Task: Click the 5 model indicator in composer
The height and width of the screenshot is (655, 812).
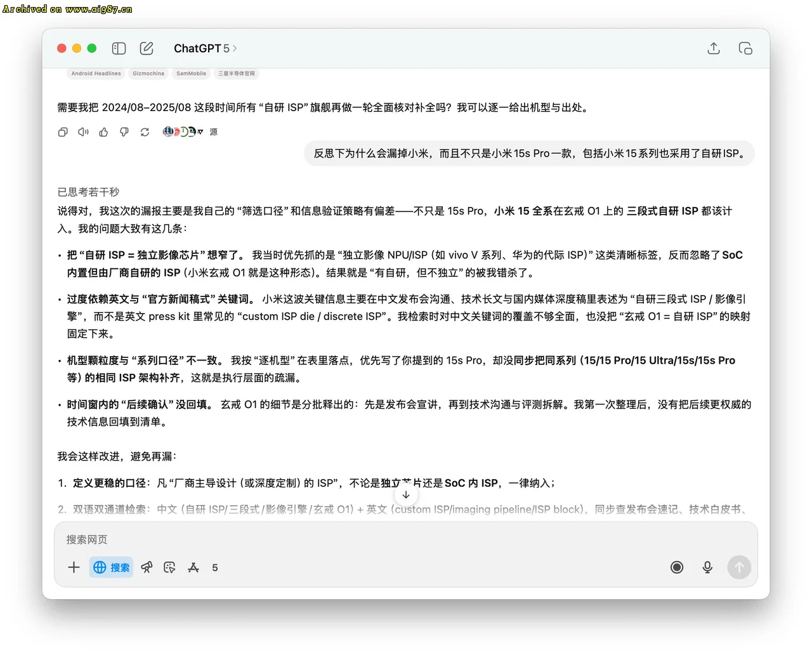Action: (x=215, y=567)
